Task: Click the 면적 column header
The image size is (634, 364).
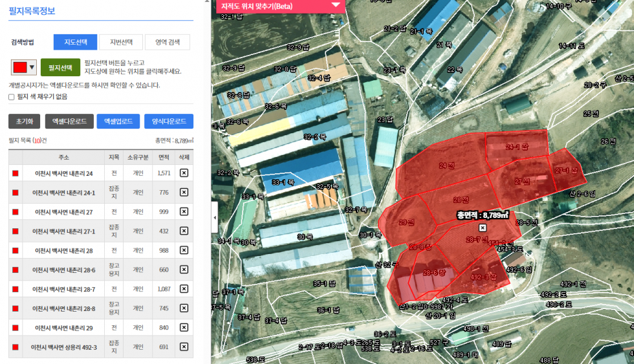Action: [164, 157]
